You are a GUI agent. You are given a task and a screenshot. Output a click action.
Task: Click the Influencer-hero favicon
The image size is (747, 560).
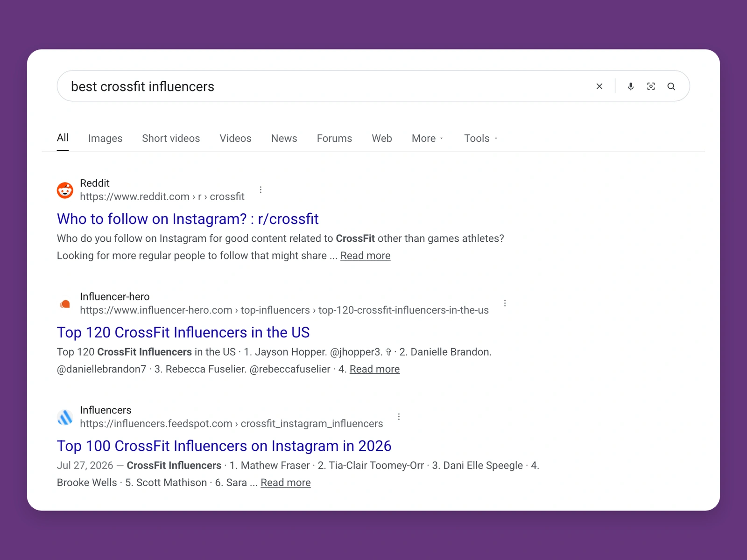pos(65,304)
